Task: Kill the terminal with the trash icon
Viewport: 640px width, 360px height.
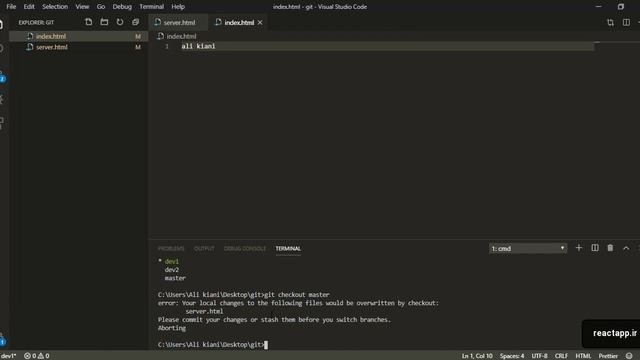Action: pos(610,248)
